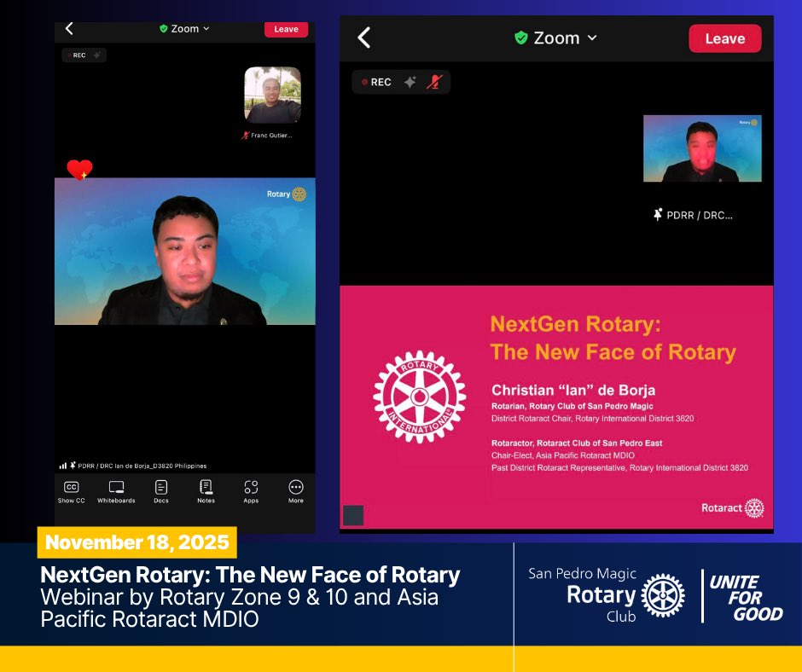
Task: Click REC indicator on left screen
Action: 77,55
